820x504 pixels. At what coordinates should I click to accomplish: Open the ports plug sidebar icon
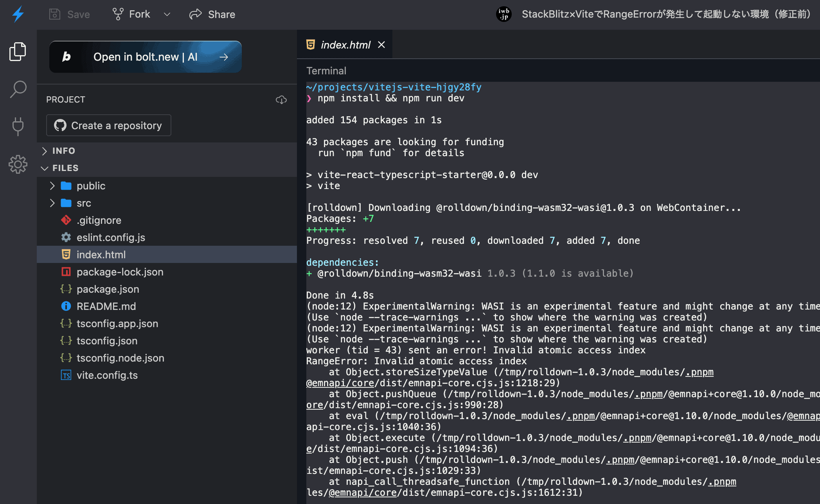pos(18,126)
